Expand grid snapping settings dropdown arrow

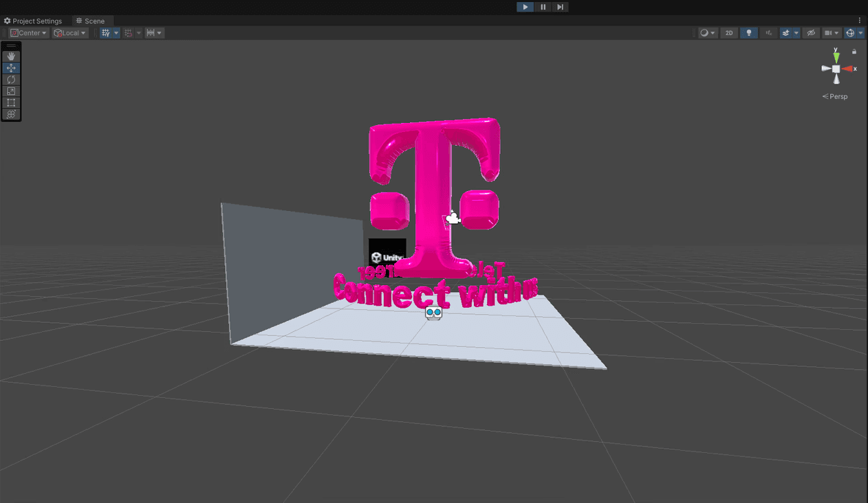coord(139,33)
